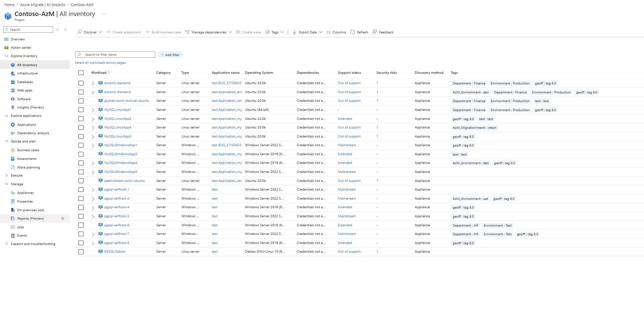Open Assessments in sidebar
The width and height of the screenshot is (644, 310).
(27, 159)
